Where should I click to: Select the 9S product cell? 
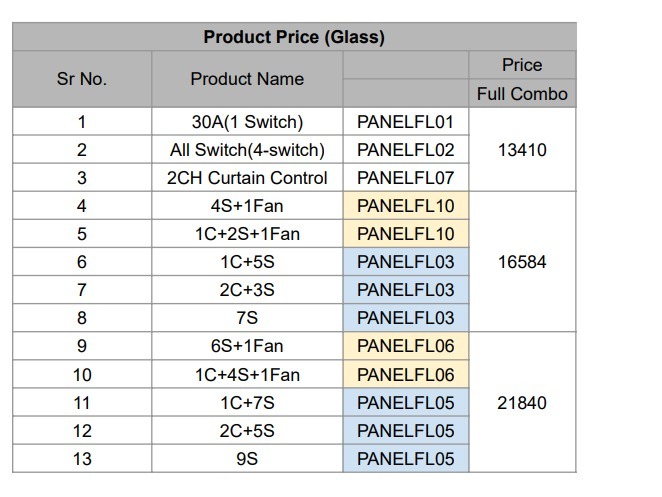click(x=247, y=459)
